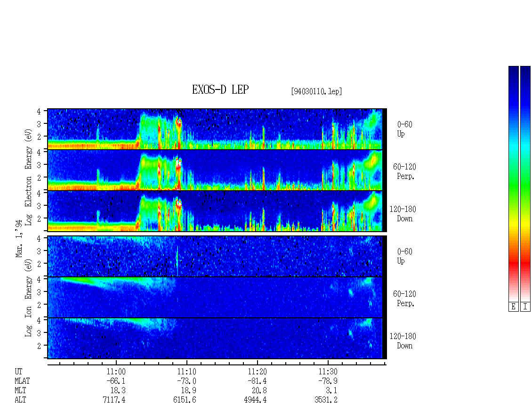Click the ion 0-60 Up pitch-angle label
Viewport: 532px width, 412px height.
[404, 256]
